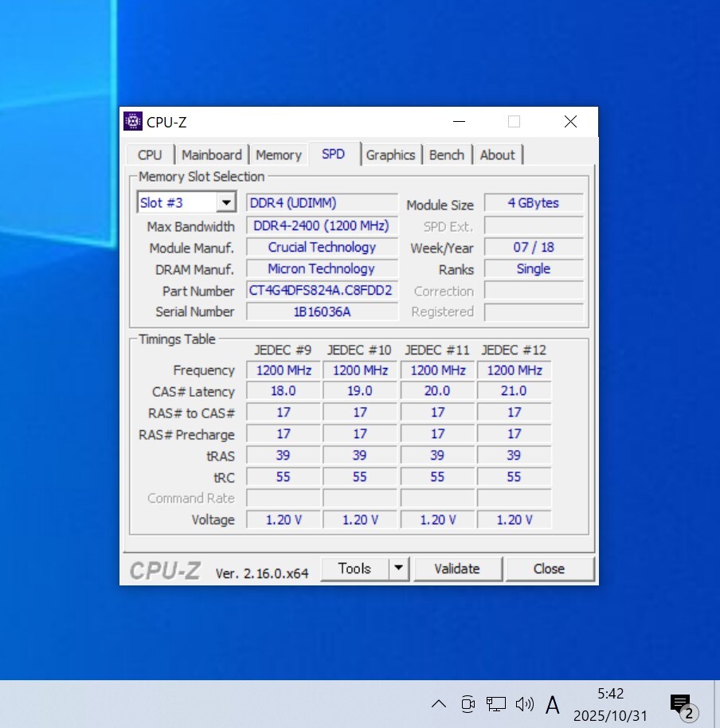Open the notification center showing 2 alerts

pos(681,704)
